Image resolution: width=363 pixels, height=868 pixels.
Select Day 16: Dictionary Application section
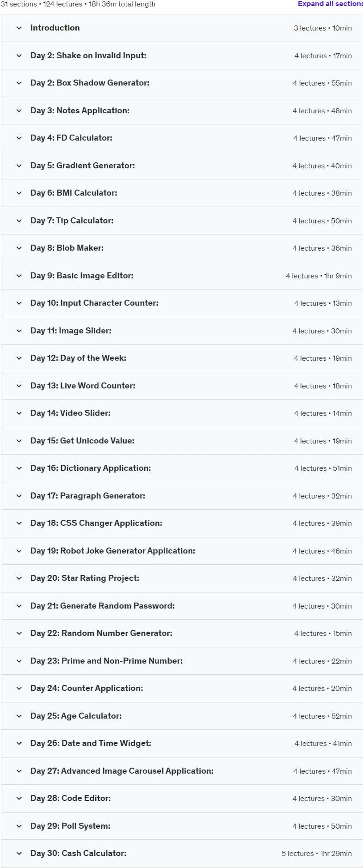tap(91, 468)
